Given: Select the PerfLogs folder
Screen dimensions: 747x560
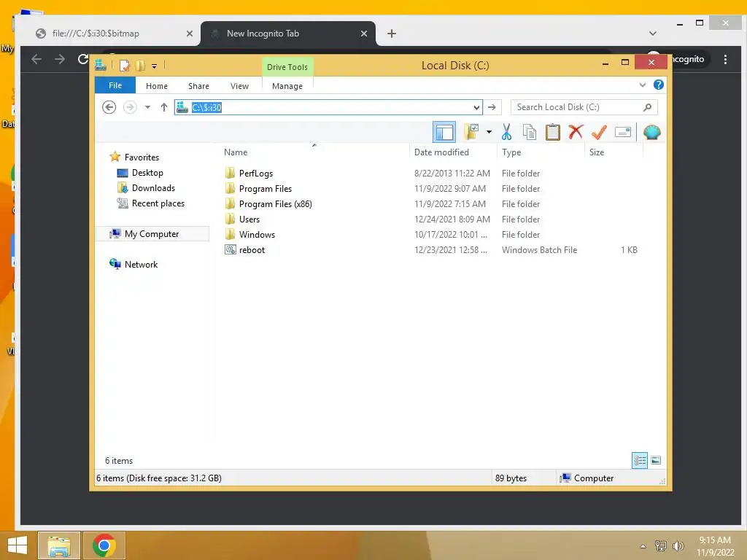Looking at the screenshot, I should pos(256,174).
